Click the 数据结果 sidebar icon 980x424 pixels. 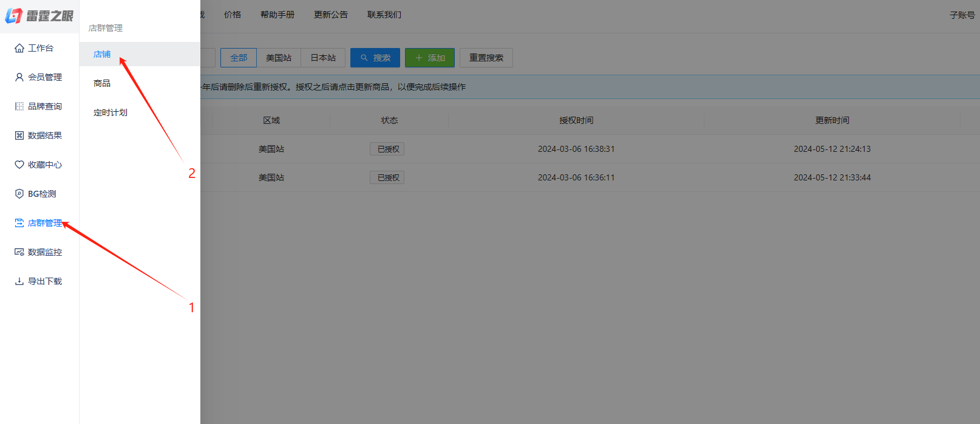click(19, 135)
